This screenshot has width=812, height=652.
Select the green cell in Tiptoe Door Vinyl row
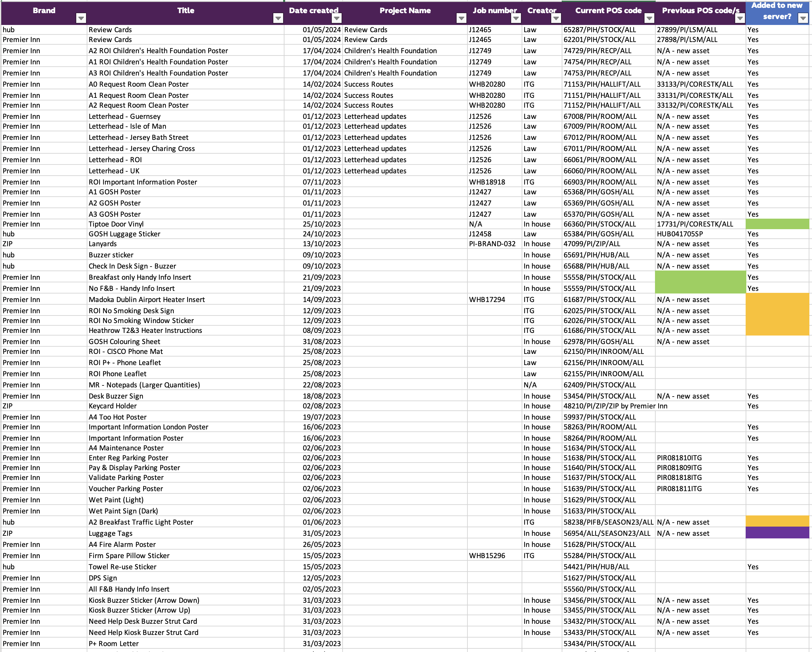777,224
